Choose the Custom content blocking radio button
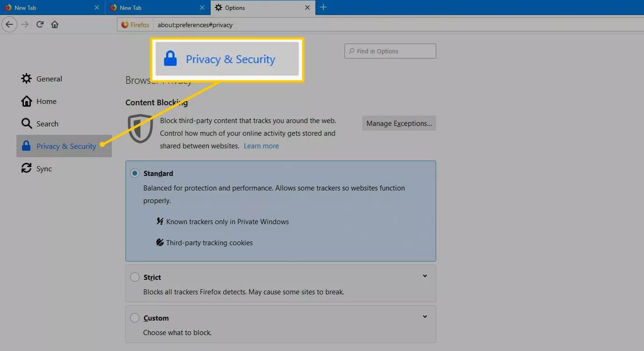Image resolution: width=644 pixels, height=351 pixels. click(x=135, y=318)
